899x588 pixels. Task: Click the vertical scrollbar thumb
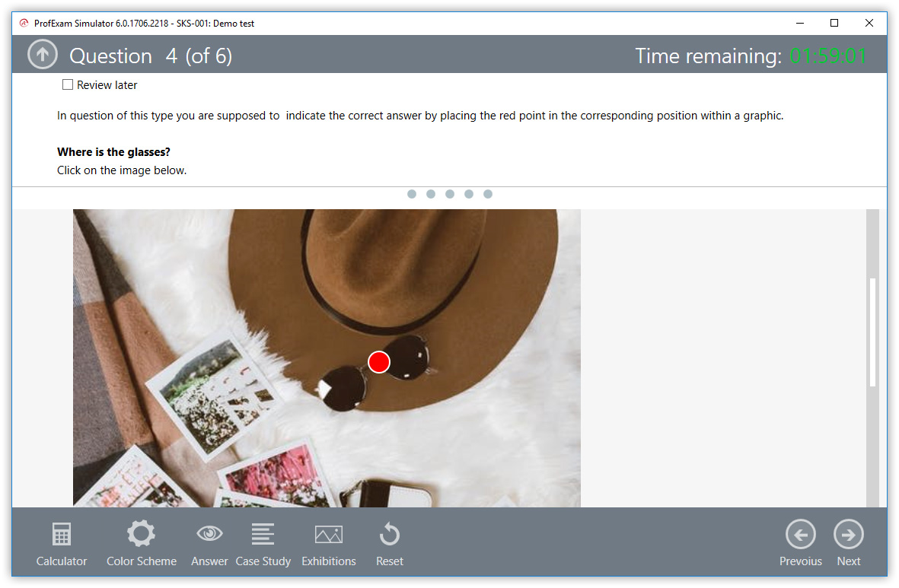(x=872, y=332)
